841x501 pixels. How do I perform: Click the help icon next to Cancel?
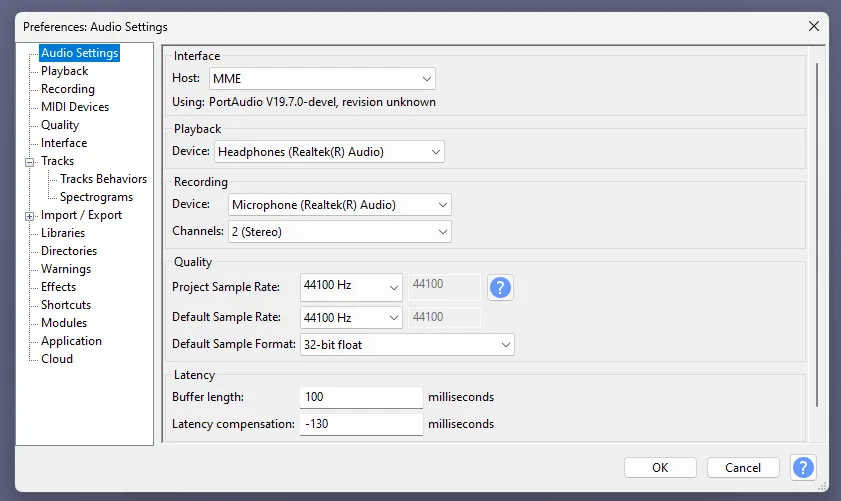(x=803, y=467)
